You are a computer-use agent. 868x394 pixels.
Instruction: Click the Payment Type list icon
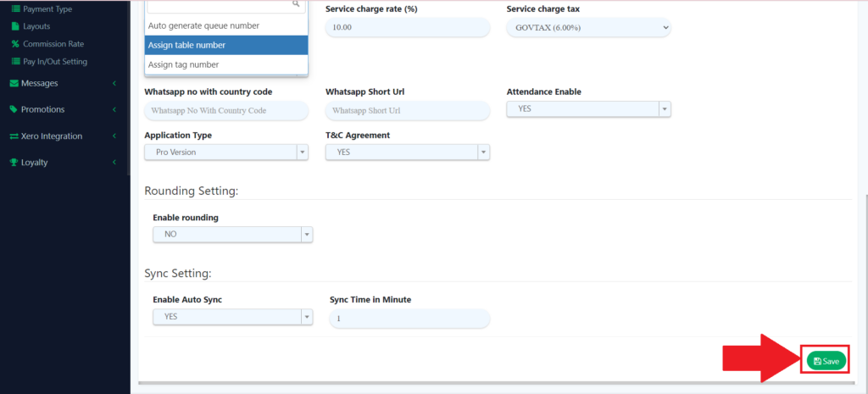[15, 8]
